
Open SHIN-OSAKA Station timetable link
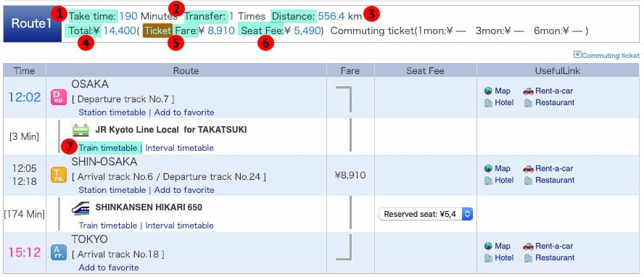(112, 190)
